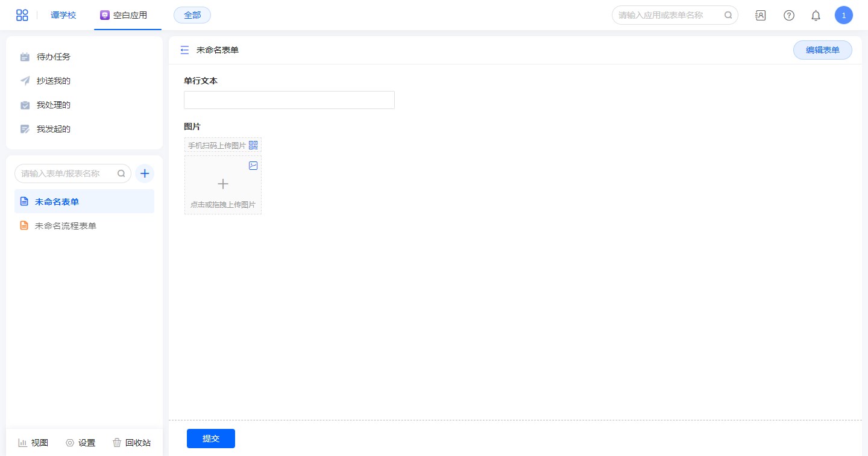The height and width of the screenshot is (456, 868).
Task: Click the QR code scan upload icon
Action: (x=253, y=145)
